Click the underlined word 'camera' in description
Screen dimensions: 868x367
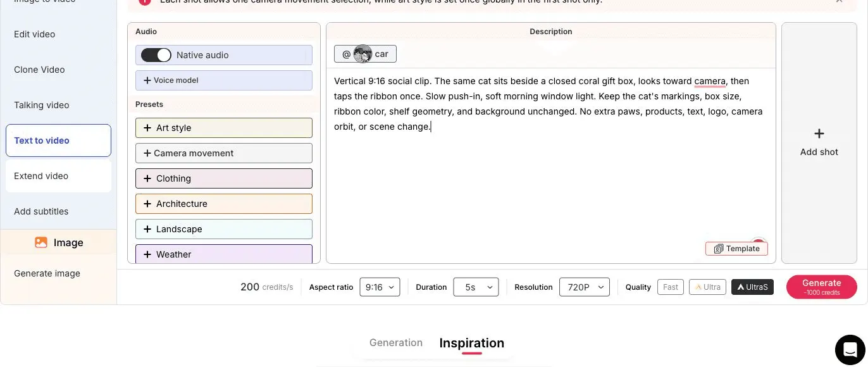pos(710,81)
